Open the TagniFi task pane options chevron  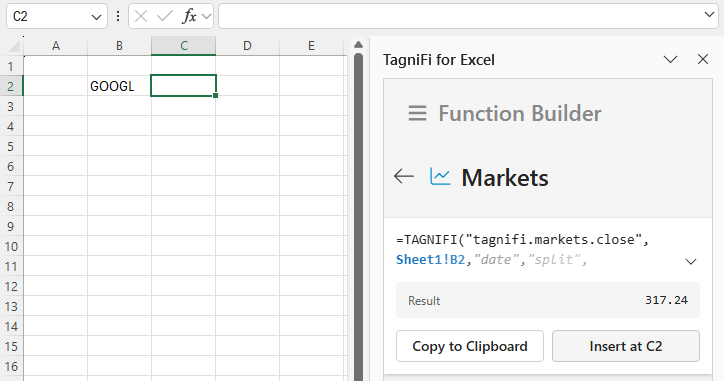click(670, 59)
